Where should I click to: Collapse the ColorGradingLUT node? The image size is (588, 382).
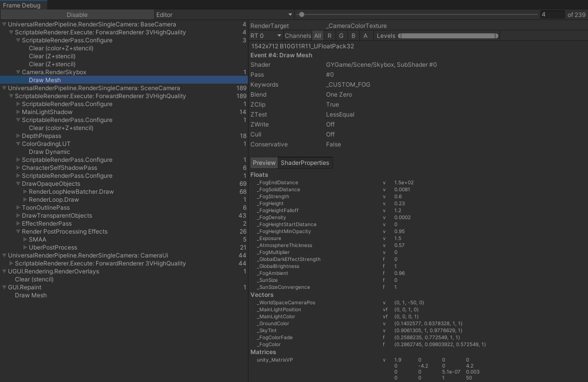[x=18, y=144]
